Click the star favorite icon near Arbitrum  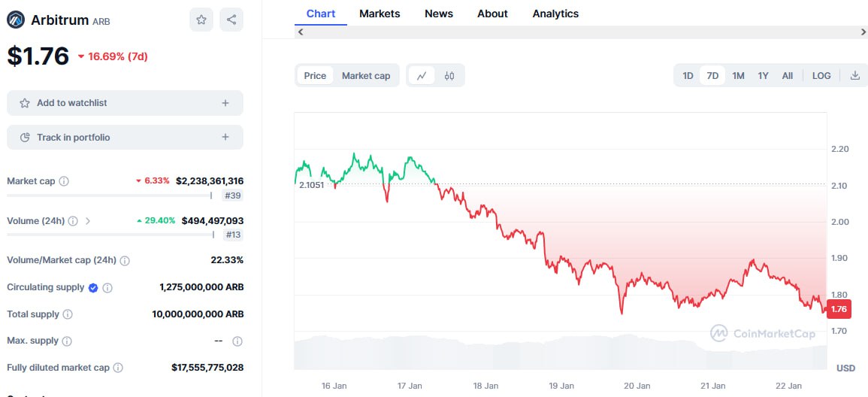click(x=201, y=20)
